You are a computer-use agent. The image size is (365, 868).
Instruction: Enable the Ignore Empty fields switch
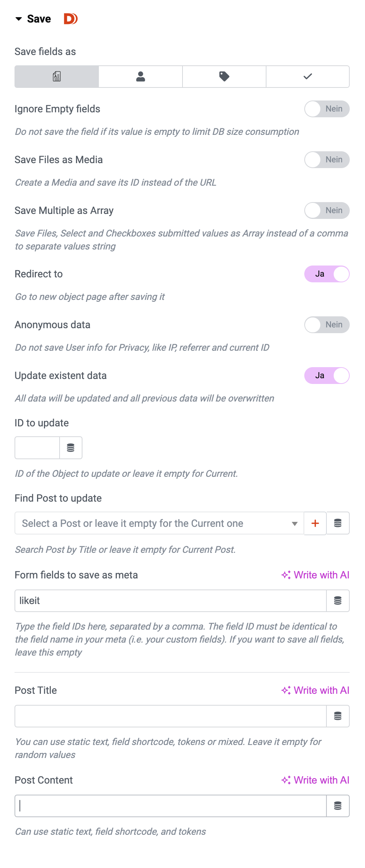327,109
